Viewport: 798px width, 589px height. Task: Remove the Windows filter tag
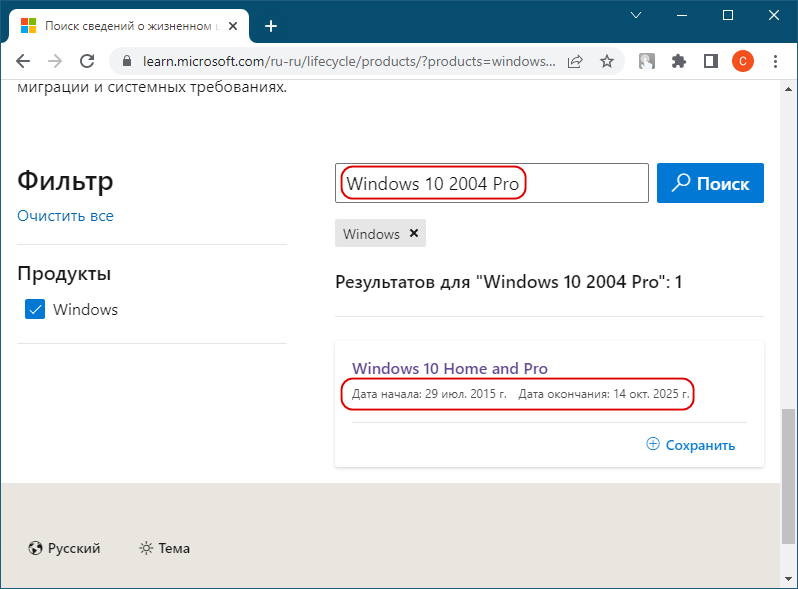(x=414, y=233)
